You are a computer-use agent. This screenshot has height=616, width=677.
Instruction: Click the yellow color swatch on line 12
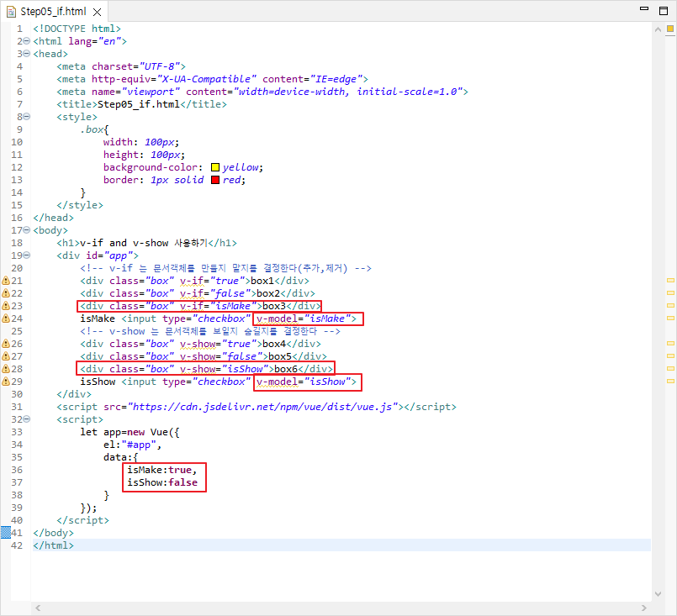215,167
